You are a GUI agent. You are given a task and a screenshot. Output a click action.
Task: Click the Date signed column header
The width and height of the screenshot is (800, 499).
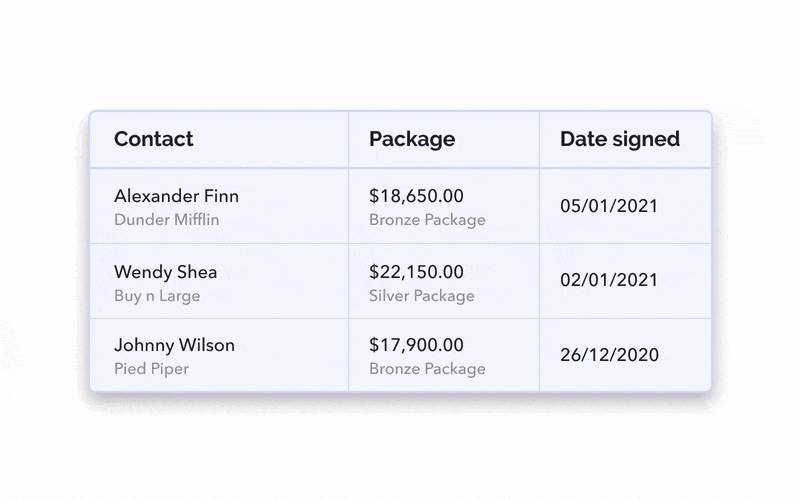pos(619,139)
